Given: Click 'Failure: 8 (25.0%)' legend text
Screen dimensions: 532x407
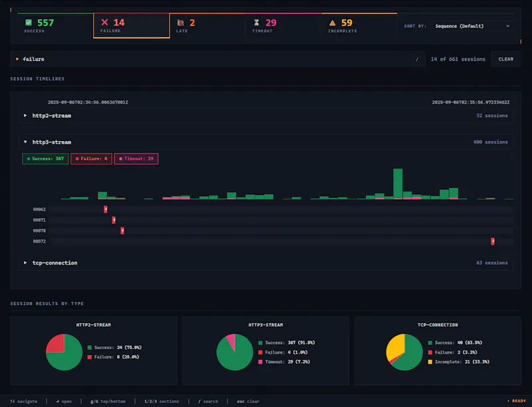Looking at the screenshot, I should click(x=117, y=357).
